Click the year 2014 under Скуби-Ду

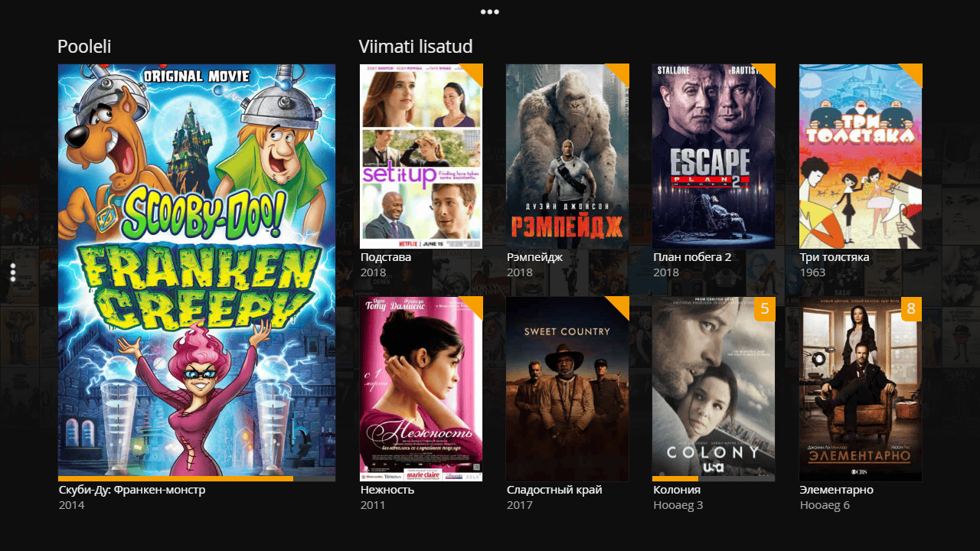point(72,505)
